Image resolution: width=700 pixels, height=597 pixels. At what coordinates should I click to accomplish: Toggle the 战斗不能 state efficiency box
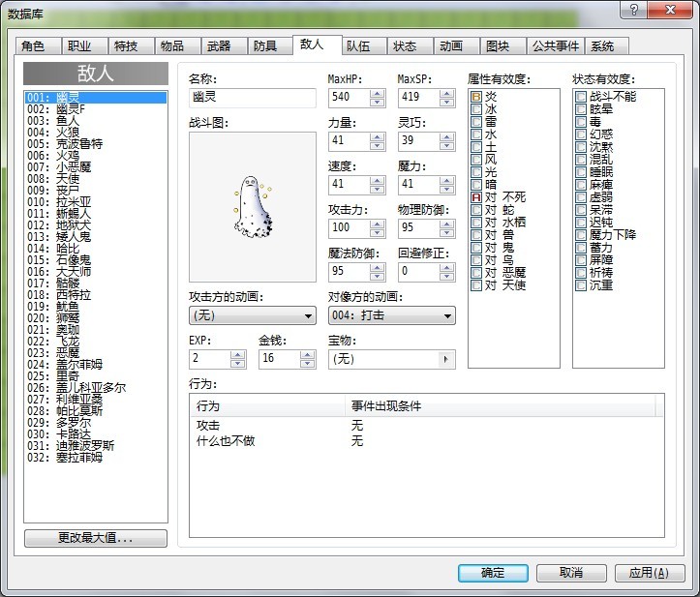581,97
